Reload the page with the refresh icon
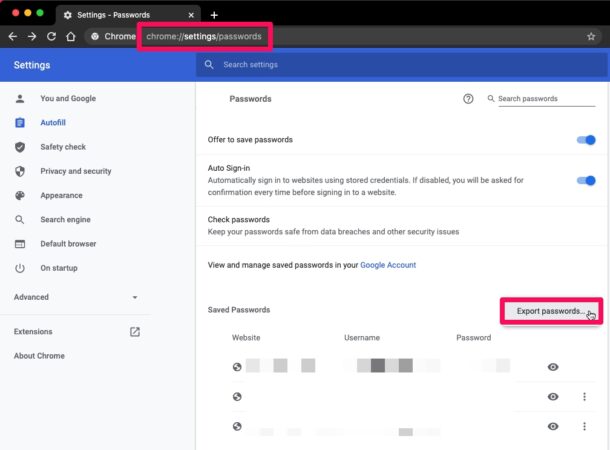 pyautogui.click(x=51, y=36)
